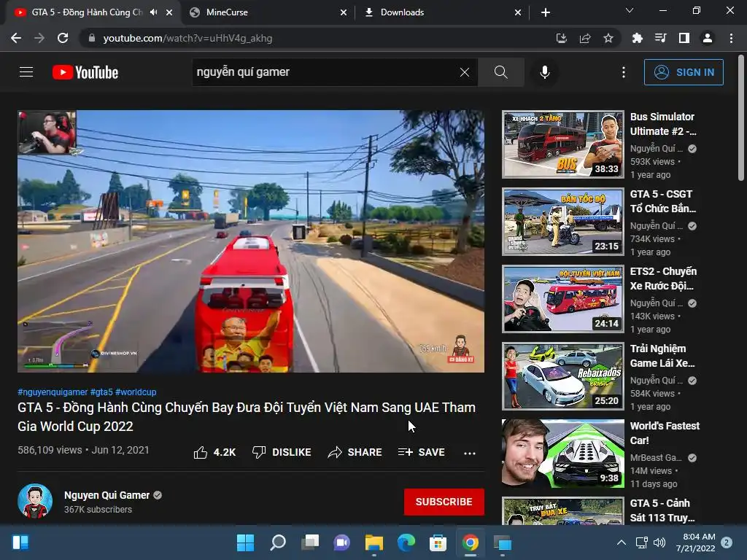The width and height of the screenshot is (747, 560).
Task: Open the Chrome profile icon
Action: pos(708,38)
